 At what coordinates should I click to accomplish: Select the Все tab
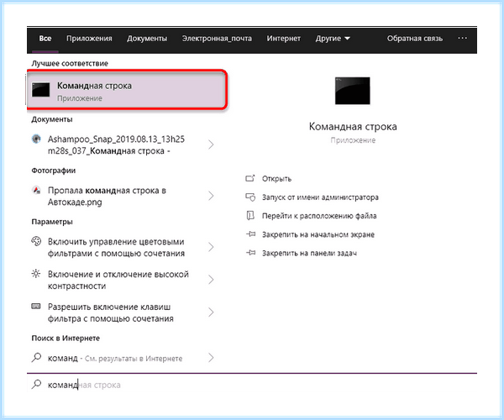point(45,39)
